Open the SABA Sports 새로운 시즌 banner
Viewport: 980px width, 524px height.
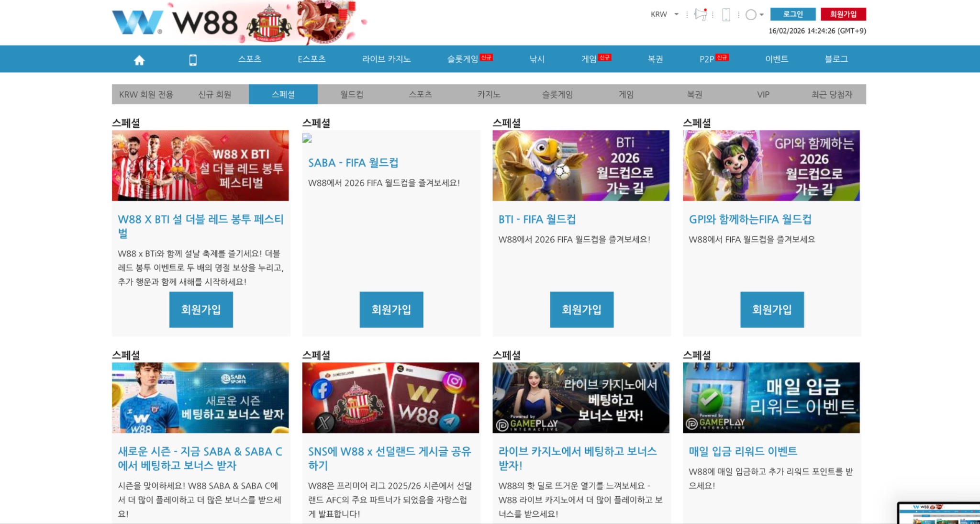(x=200, y=398)
